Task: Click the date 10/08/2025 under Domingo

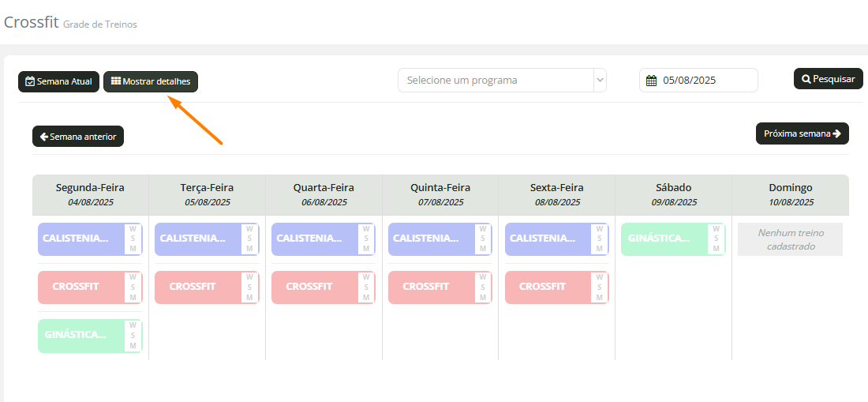Action: [x=791, y=202]
